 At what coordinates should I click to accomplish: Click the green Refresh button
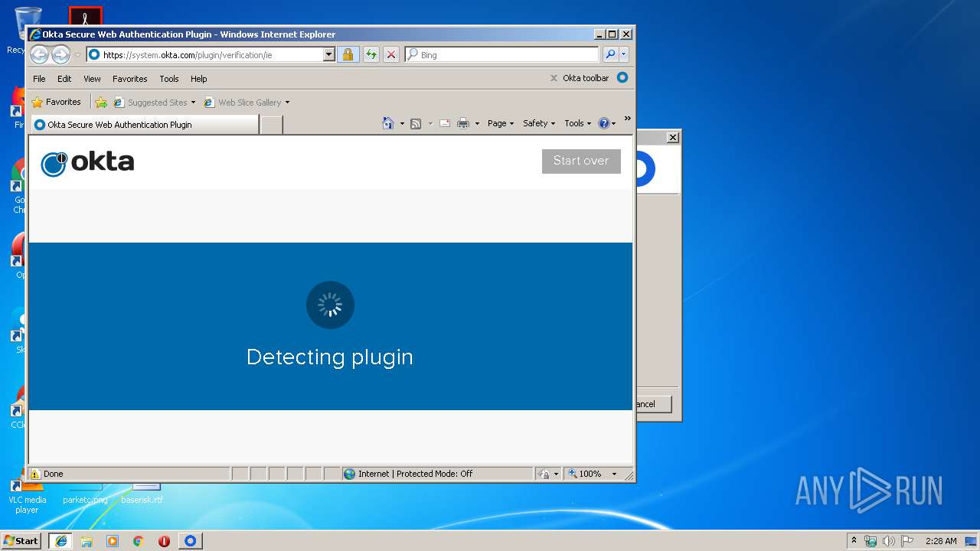[x=371, y=54]
